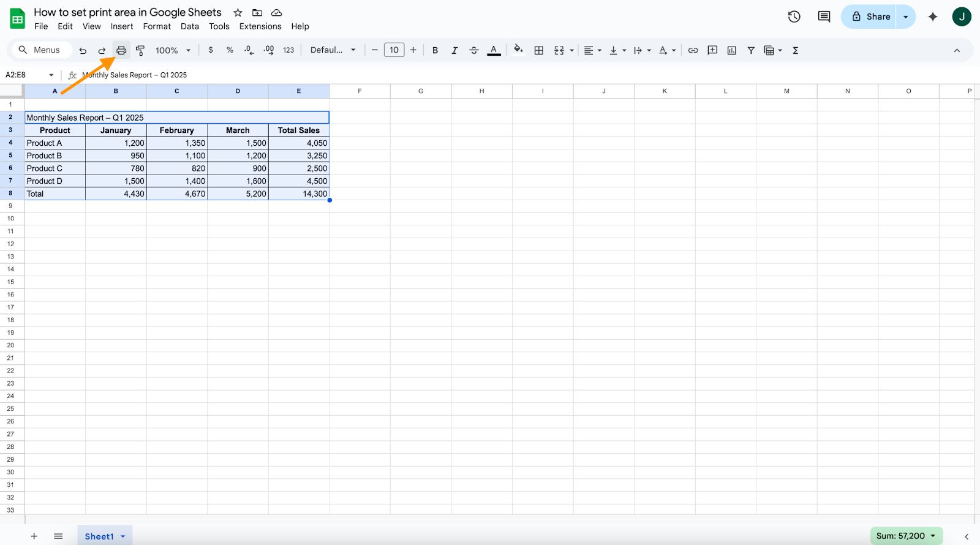The height and width of the screenshot is (545, 980).
Task: Expand the Sum: 57,200 dropdown
Action: (907, 536)
